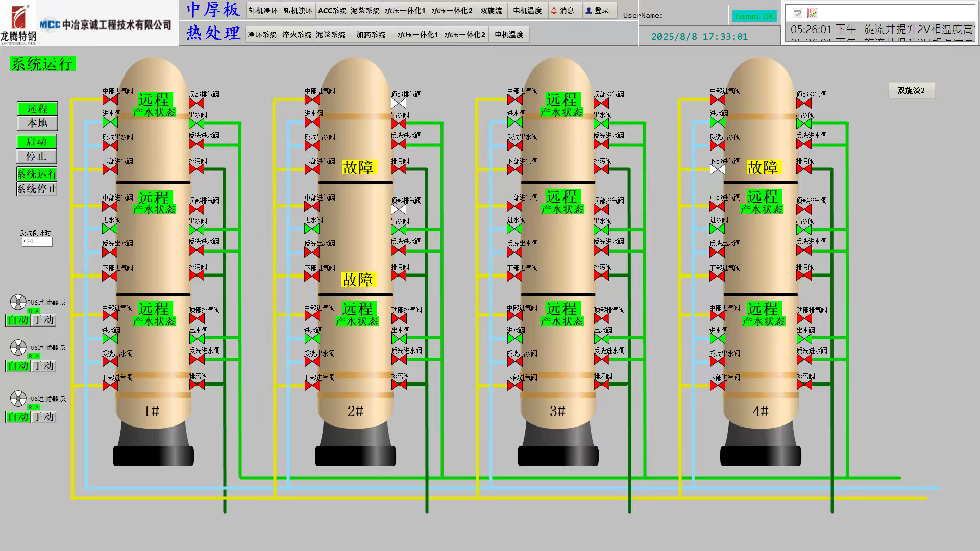Click filter 1# top 中部进气阀 valve

[110, 99]
